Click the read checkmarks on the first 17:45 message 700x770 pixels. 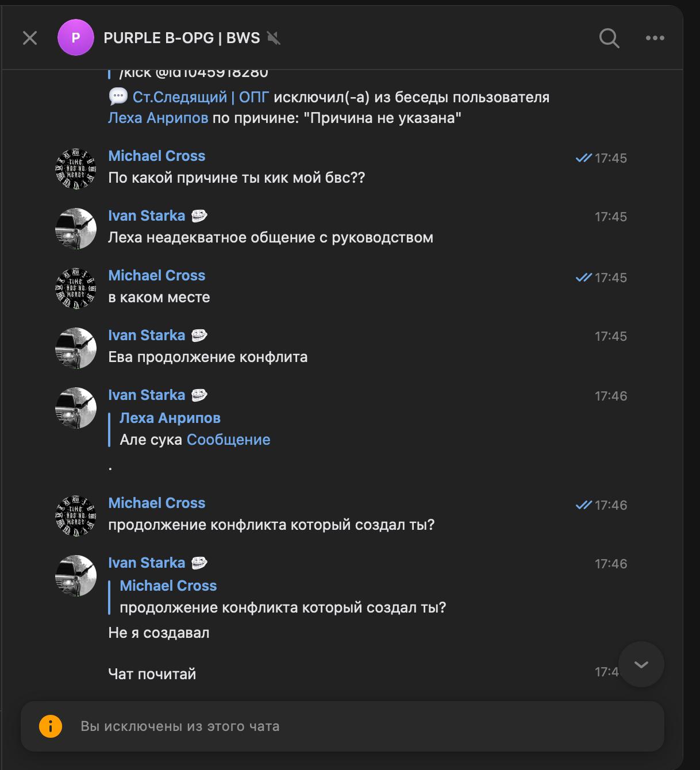[583, 158]
